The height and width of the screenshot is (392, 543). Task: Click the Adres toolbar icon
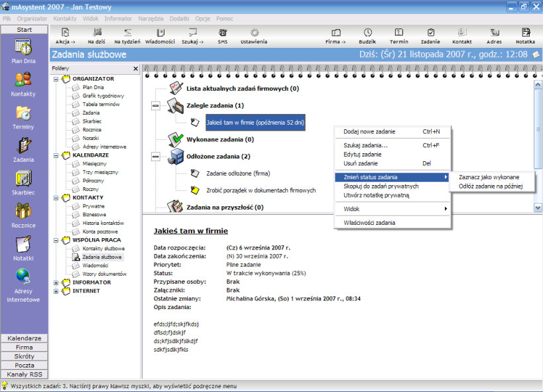494,33
